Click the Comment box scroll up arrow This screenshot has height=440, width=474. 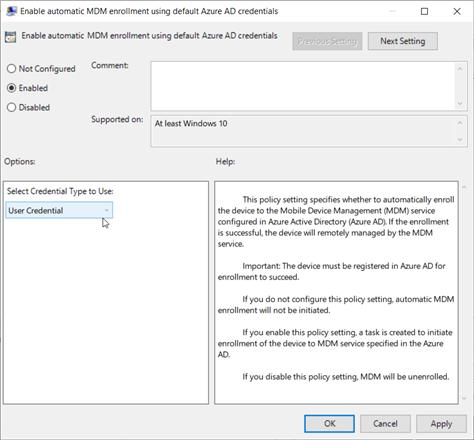pos(460,69)
